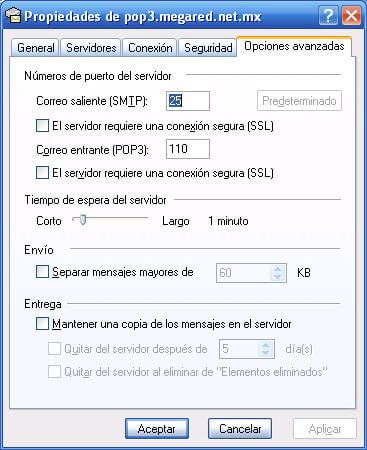Screen dimensions: 367x450
Task: Check Separar mensajes mayores de option
Action: click(x=42, y=272)
